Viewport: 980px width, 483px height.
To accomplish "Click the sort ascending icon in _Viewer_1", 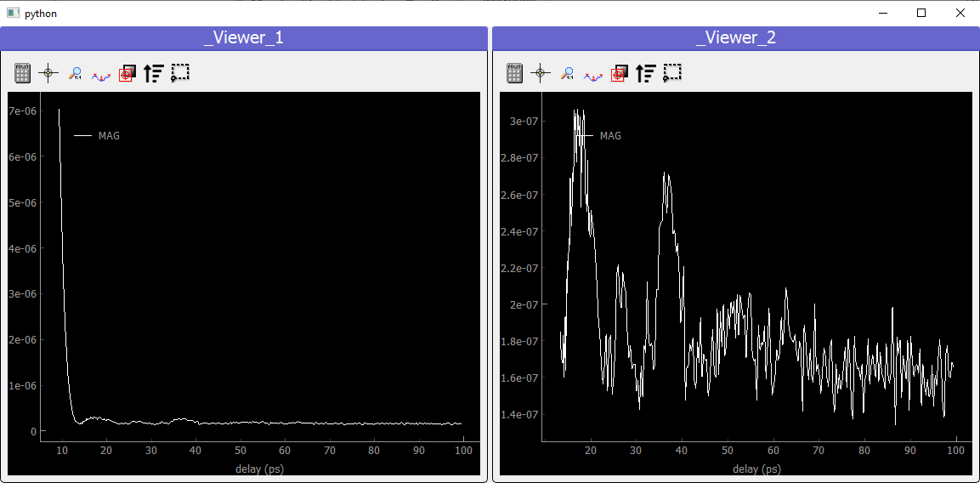I will [x=153, y=73].
